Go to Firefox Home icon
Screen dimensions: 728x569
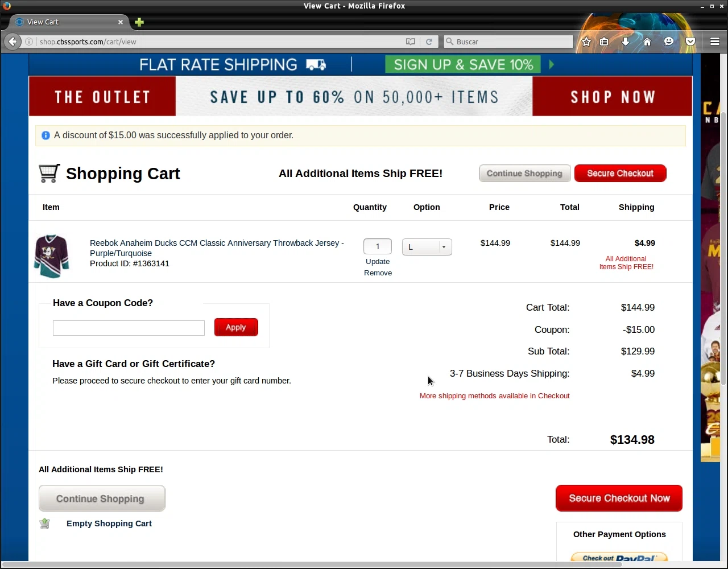coord(647,42)
